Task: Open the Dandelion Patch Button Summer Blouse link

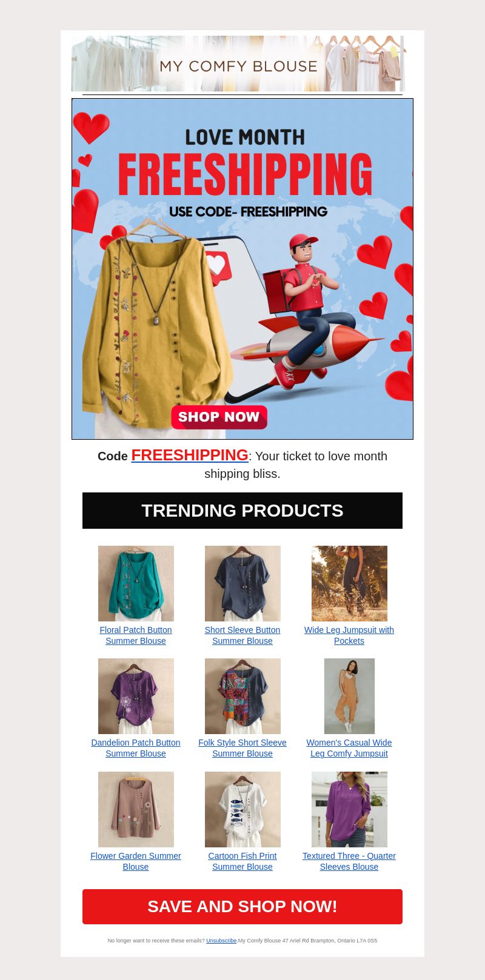Action: tap(136, 748)
